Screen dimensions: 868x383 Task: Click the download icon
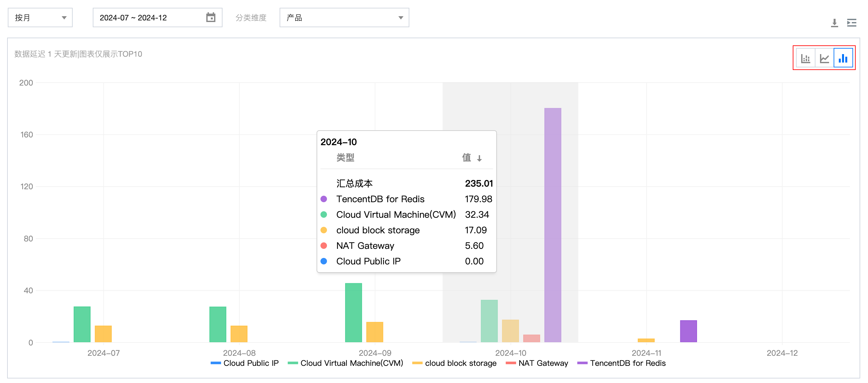click(834, 23)
